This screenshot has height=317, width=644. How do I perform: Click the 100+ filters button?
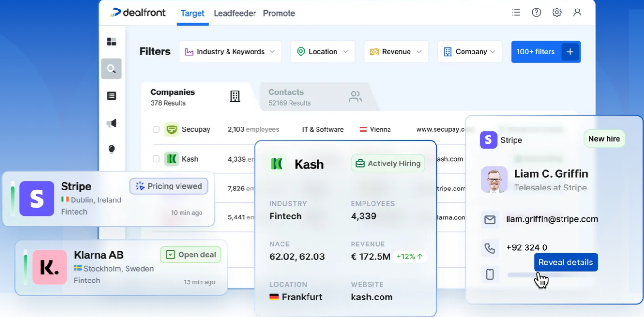(546, 52)
